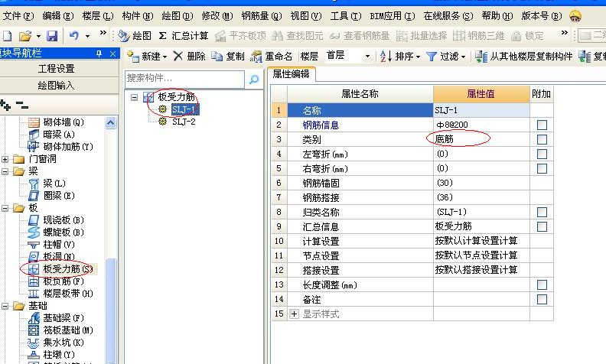This screenshot has width=606, height=364.
Task: Click the Save disk icon
Action: (x=52, y=36)
